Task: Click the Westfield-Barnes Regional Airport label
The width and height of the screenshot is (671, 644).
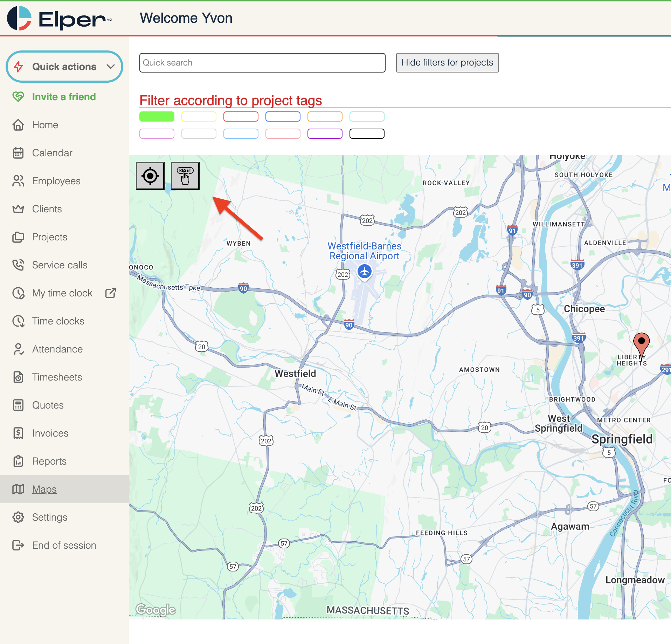Action: (365, 251)
